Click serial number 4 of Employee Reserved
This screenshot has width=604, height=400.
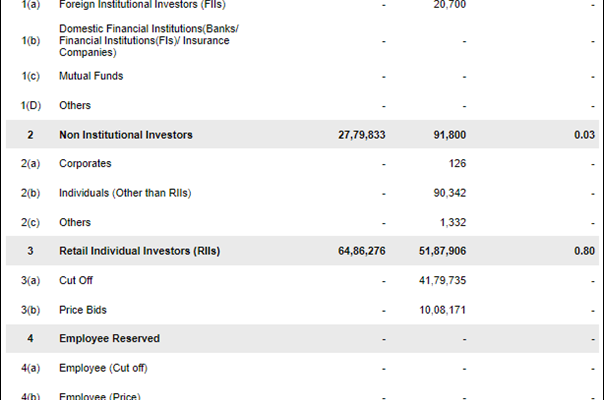(30, 338)
